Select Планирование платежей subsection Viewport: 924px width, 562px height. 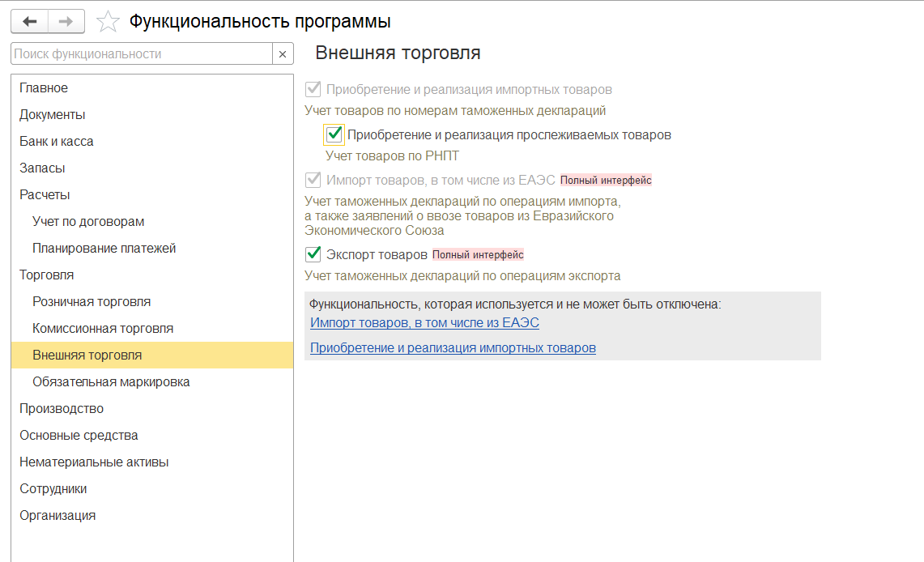pyautogui.click(x=104, y=249)
